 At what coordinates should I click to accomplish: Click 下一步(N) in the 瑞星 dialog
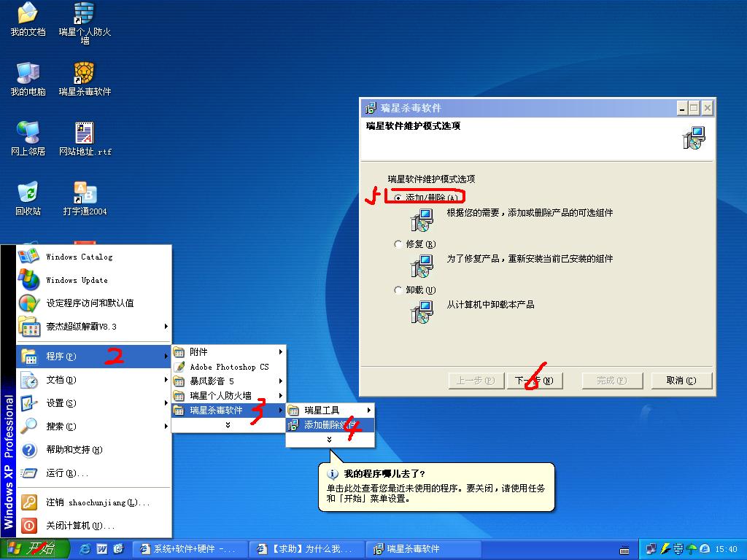534,381
